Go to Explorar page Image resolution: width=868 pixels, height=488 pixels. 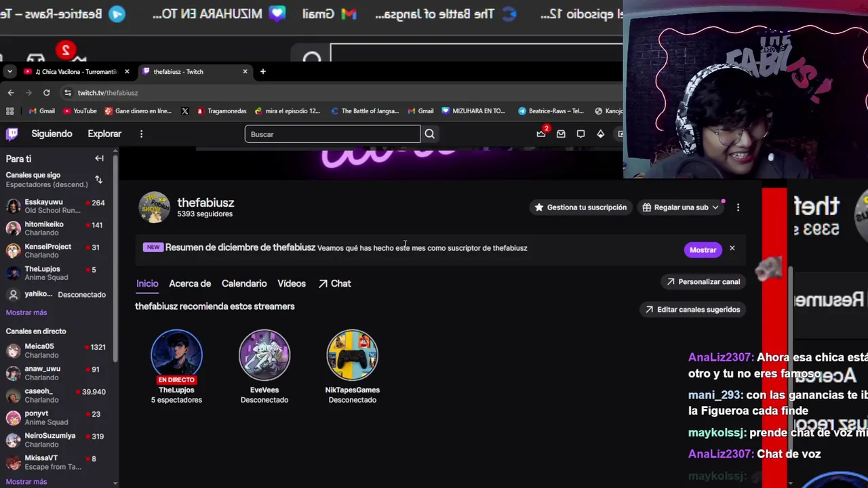(x=104, y=134)
